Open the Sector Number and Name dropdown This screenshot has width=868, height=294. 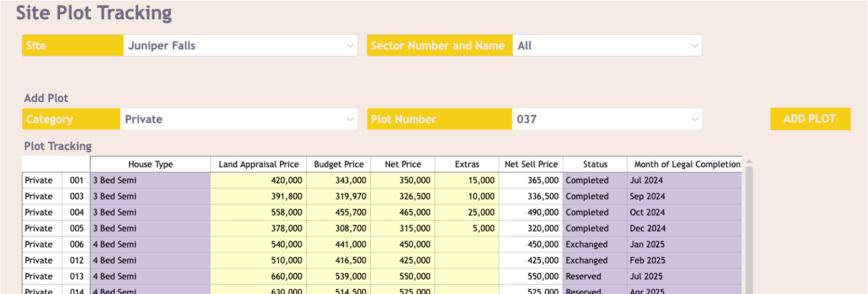(607, 46)
